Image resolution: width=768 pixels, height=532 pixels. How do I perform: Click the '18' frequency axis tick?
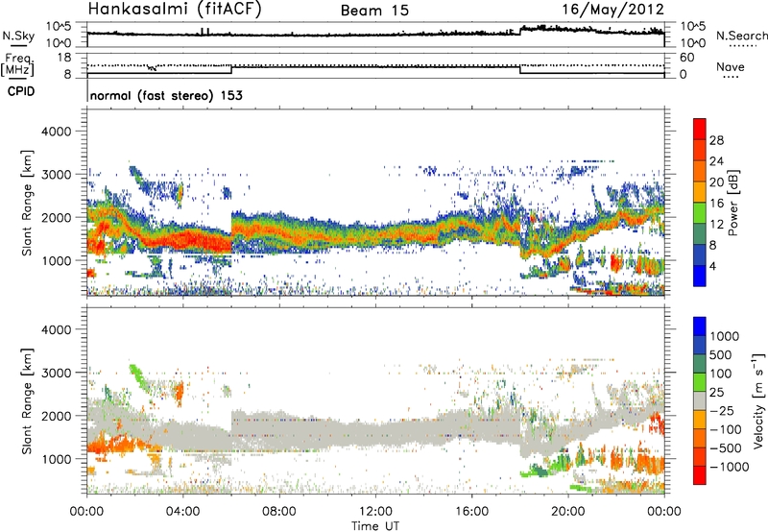[64, 58]
